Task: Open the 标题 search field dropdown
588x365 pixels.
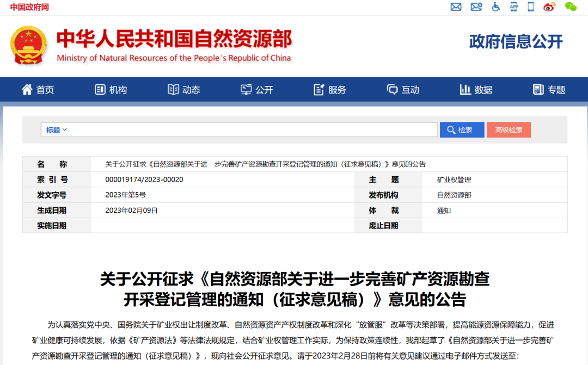Action: point(54,129)
